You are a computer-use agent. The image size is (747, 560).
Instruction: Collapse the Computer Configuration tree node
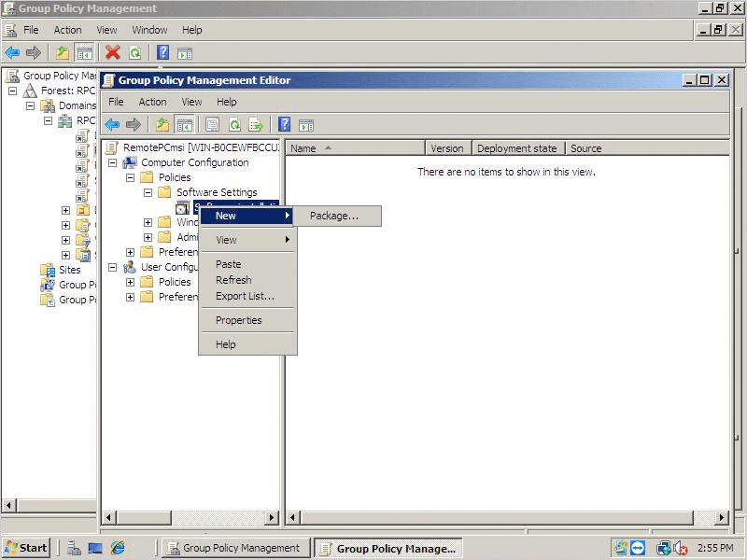(x=113, y=162)
